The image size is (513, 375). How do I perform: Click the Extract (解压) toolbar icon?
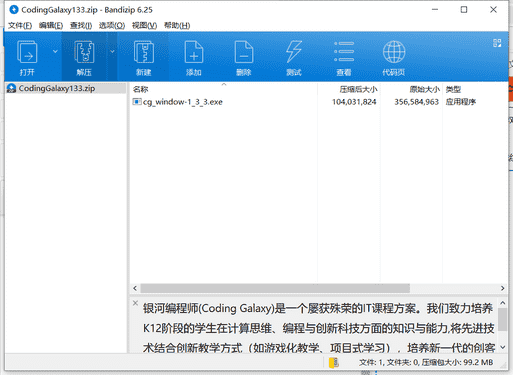pos(84,52)
